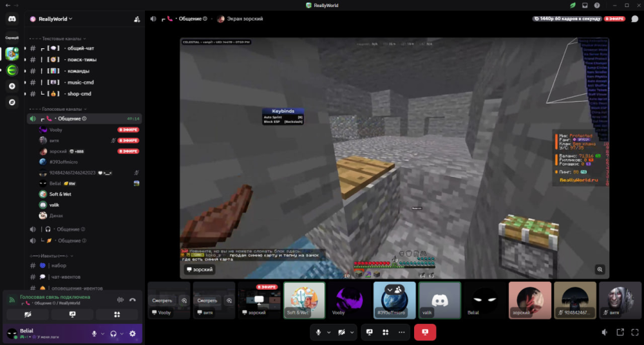644x345 pixels.
Task: Stop watching with the red button
Action: coord(425,332)
